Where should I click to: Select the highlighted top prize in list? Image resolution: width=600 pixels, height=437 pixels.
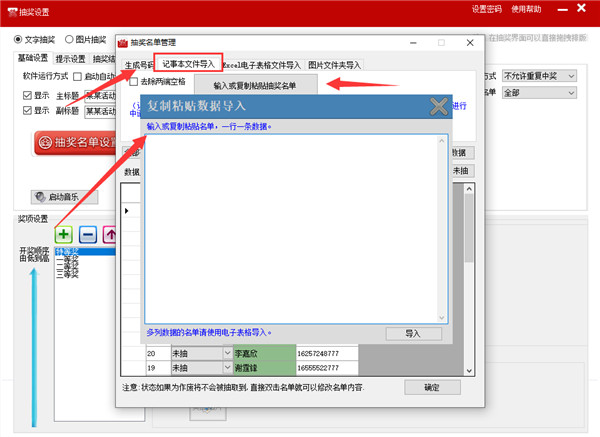pos(85,251)
